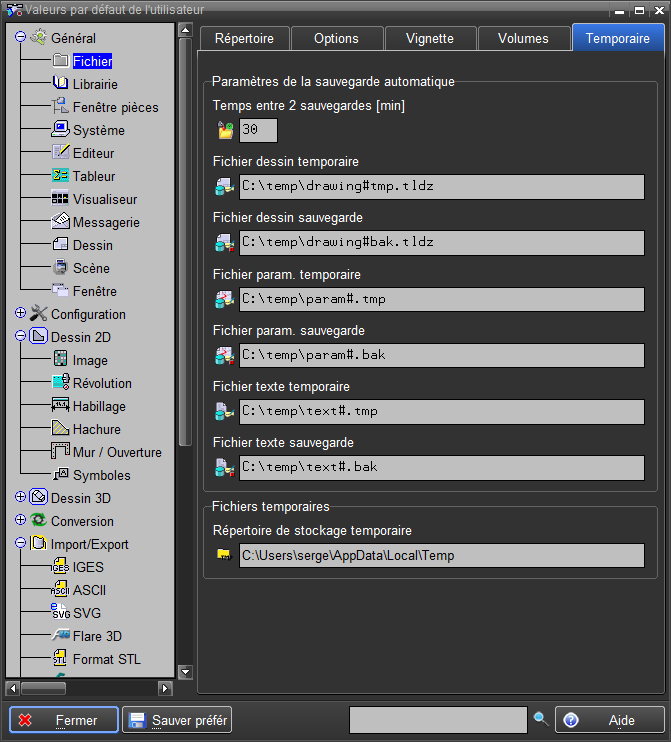Viewport: 671px width, 742px height.
Task: Click the folder icon next to Répertoire de stockage temporaire
Action: 224,555
